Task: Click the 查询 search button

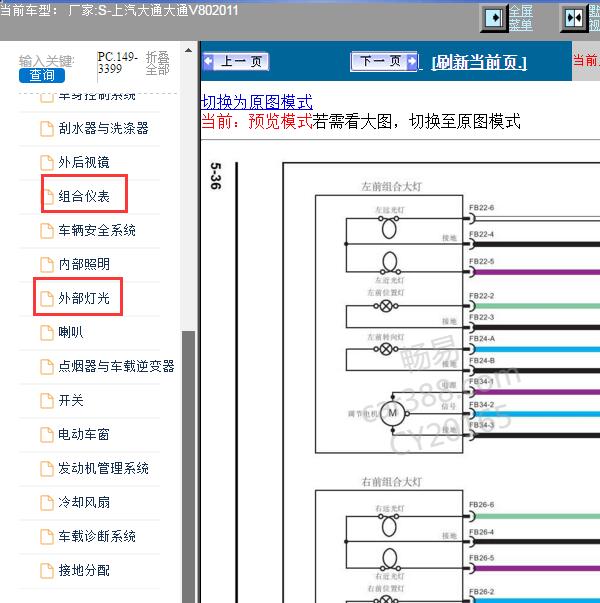Action: pos(42,75)
